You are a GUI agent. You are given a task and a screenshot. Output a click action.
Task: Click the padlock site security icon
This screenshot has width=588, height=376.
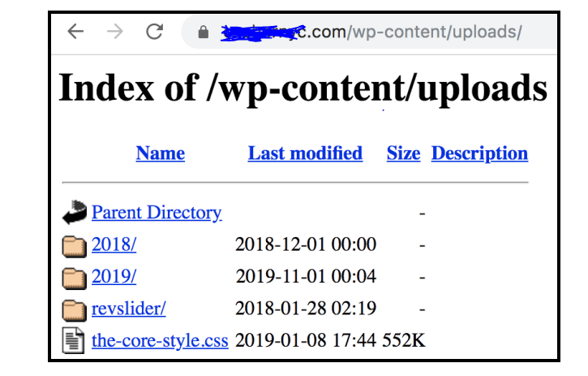click(x=204, y=32)
